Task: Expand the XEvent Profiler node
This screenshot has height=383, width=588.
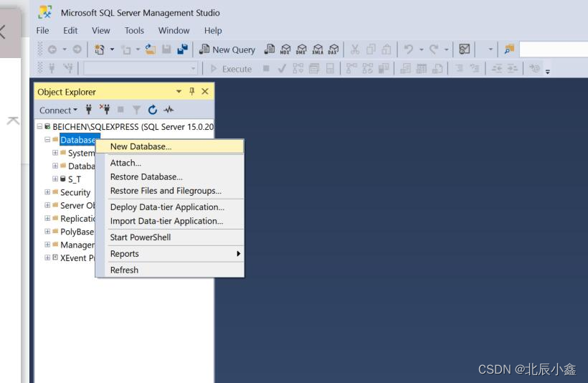Action: tap(47, 257)
